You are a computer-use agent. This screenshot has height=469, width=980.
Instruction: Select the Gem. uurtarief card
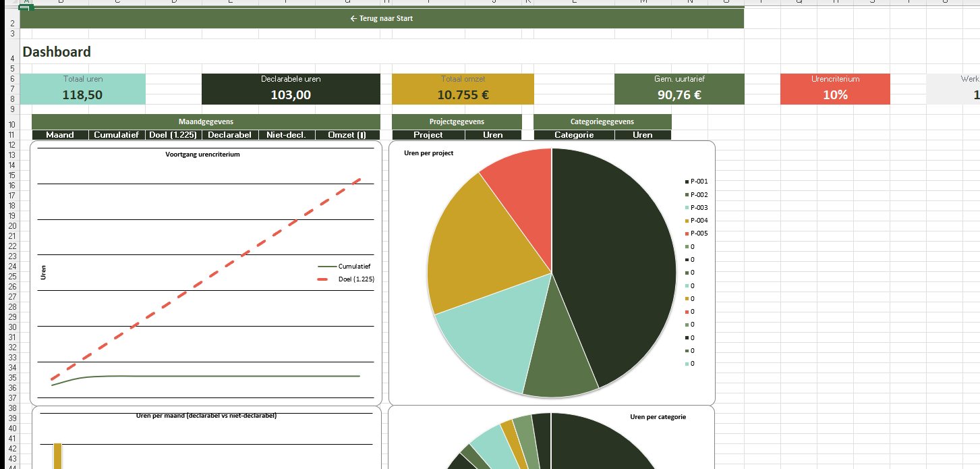coord(679,89)
